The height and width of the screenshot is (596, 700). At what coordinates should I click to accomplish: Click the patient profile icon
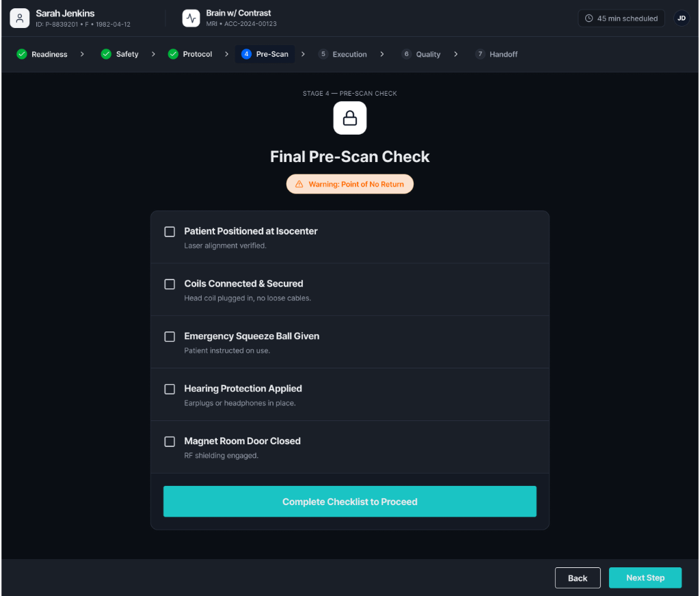[20, 18]
